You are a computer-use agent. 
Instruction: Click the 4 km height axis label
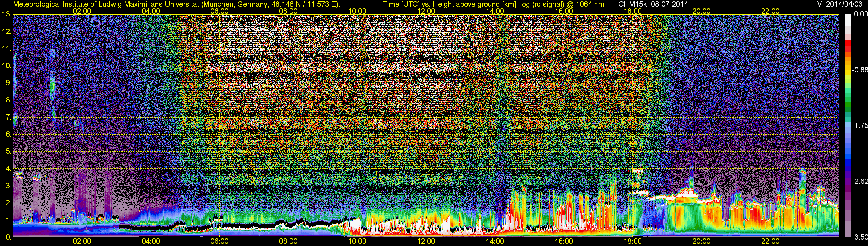(8, 169)
